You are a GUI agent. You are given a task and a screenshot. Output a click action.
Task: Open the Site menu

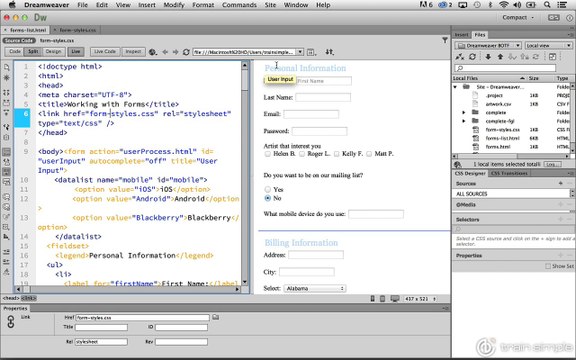pos(270,5)
